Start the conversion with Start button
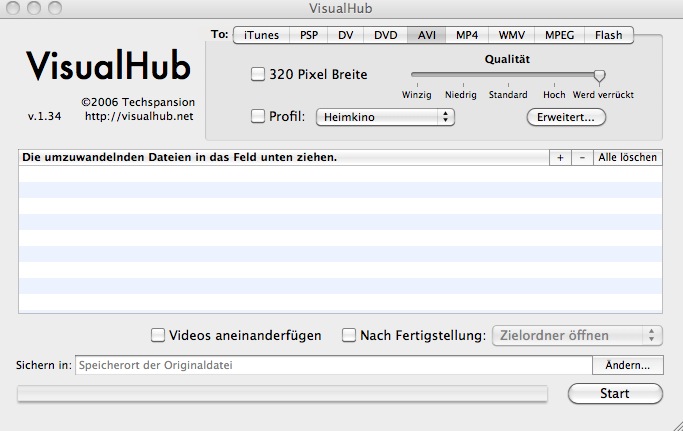 pos(615,394)
